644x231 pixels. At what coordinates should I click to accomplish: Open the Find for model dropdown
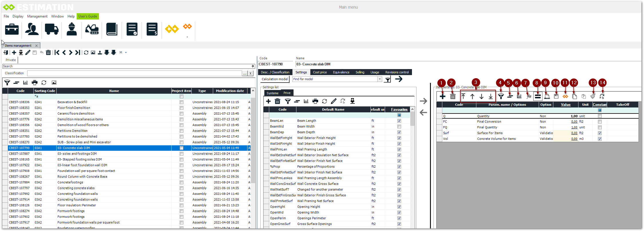(x=380, y=79)
